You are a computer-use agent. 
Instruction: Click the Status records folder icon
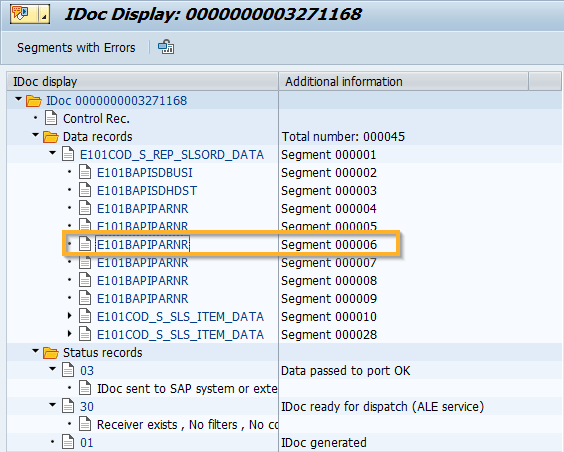[51, 353]
